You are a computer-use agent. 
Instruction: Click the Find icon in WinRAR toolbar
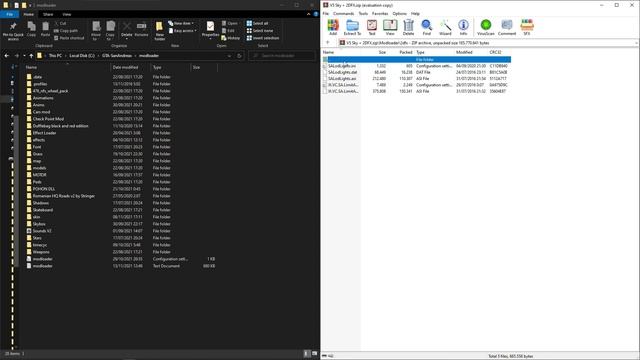tap(427, 27)
